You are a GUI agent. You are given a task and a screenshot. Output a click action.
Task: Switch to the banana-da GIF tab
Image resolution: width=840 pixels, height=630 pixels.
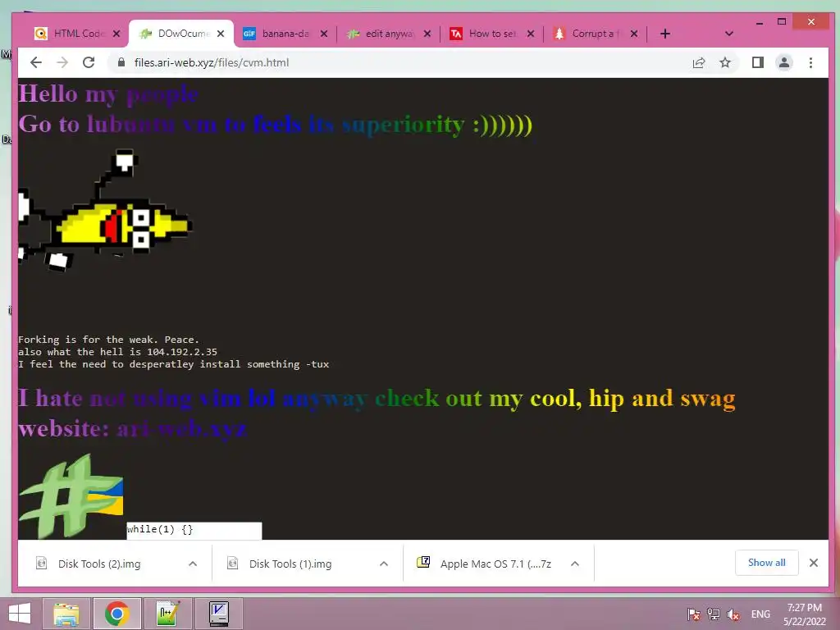click(x=284, y=34)
